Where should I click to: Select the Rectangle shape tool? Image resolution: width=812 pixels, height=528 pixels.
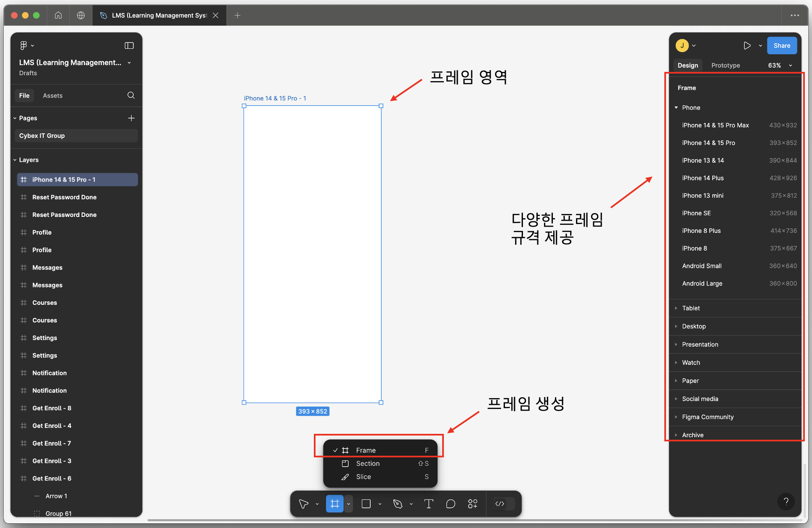pyautogui.click(x=366, y=504)
